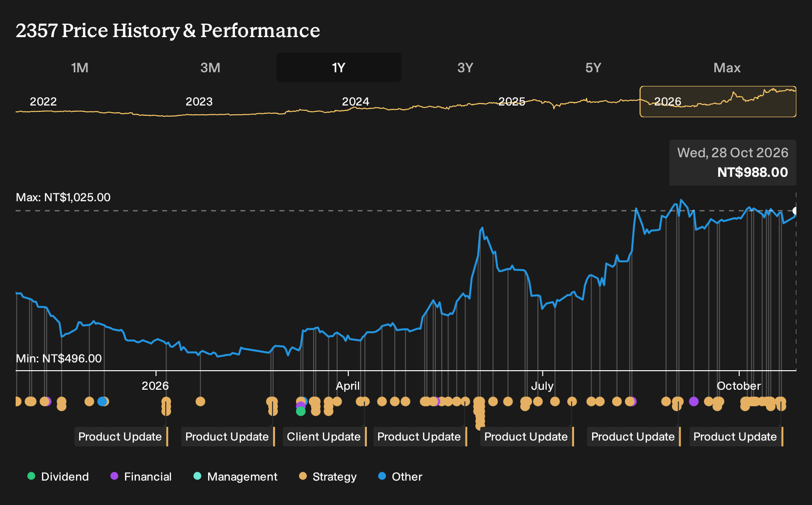Click the white endpoint marker on price line
812x505 pixels.
(795, 211)
